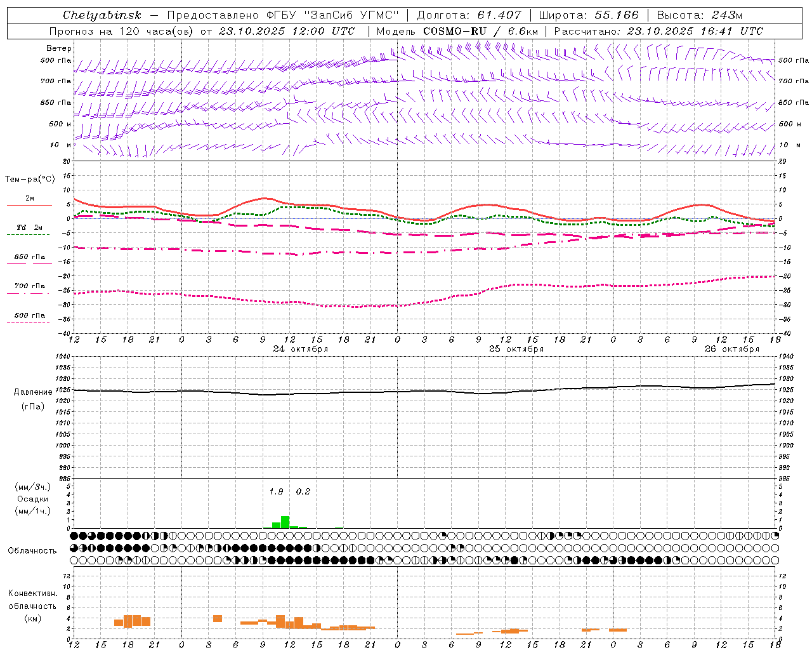Click 'Прогноз на 120 часа(ов)' forecast header
This screenshot has height=650, width=812.
pos(122,31)
